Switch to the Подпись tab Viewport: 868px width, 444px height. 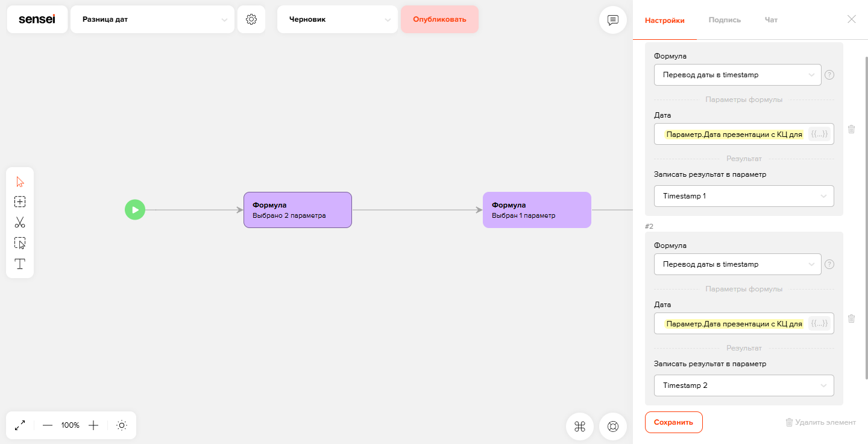click(x=725, y=20)
